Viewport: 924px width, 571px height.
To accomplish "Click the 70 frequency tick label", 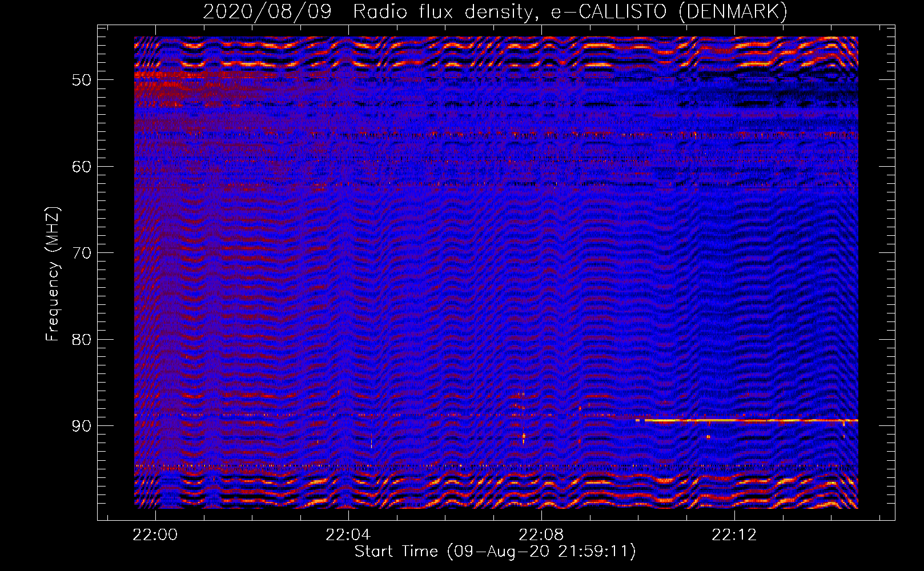I will click(x=82, y=253).
